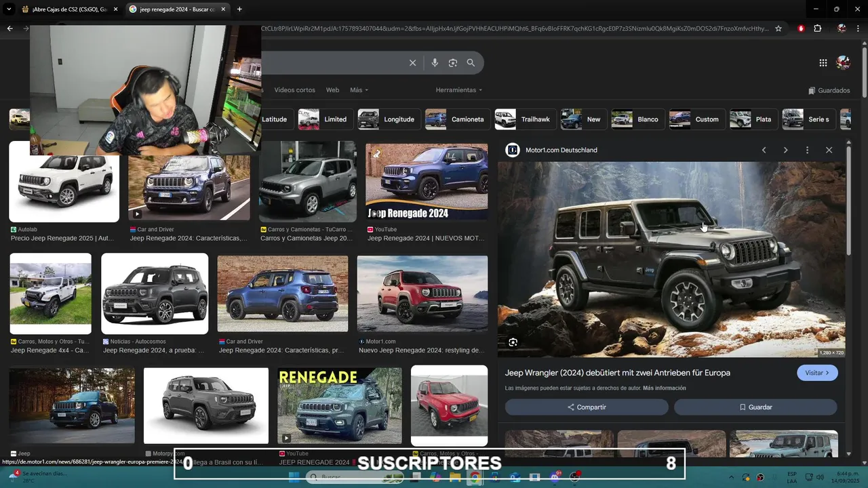This screenshot has width=868, height=488.
Task: Click the 'Guardar' save button
Action: pyautogui.click(x=755, y=407)
